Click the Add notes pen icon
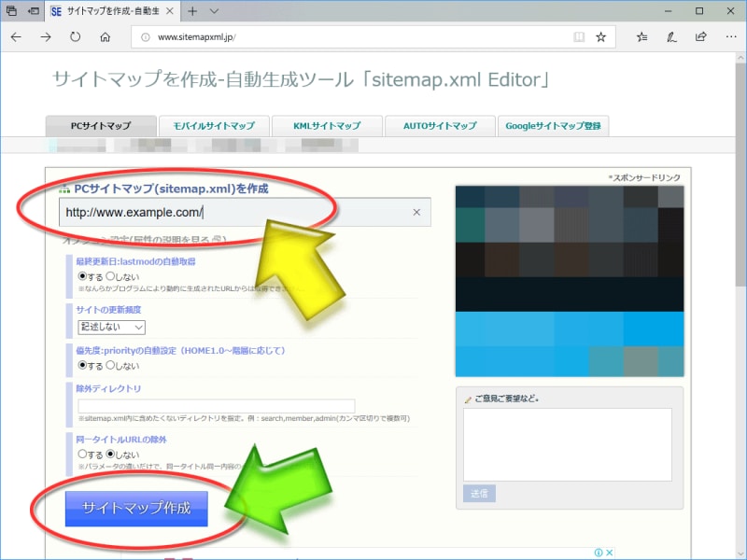This screenshot has width=747, height=560. 671,37
